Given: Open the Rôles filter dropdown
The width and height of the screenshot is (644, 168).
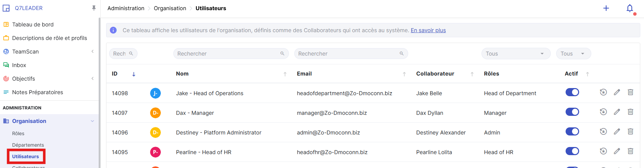Looking at the screenshot, I should [516, 54].
